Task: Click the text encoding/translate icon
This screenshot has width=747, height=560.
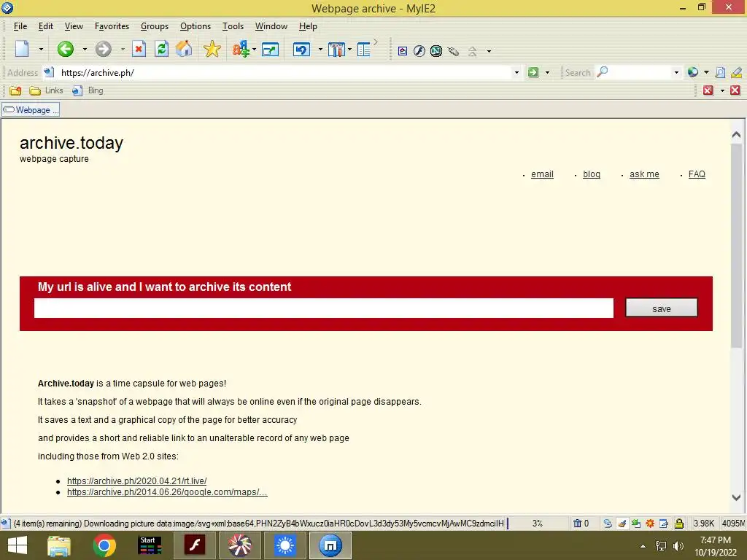Action: pyautogui.click(x=241, y=49)
